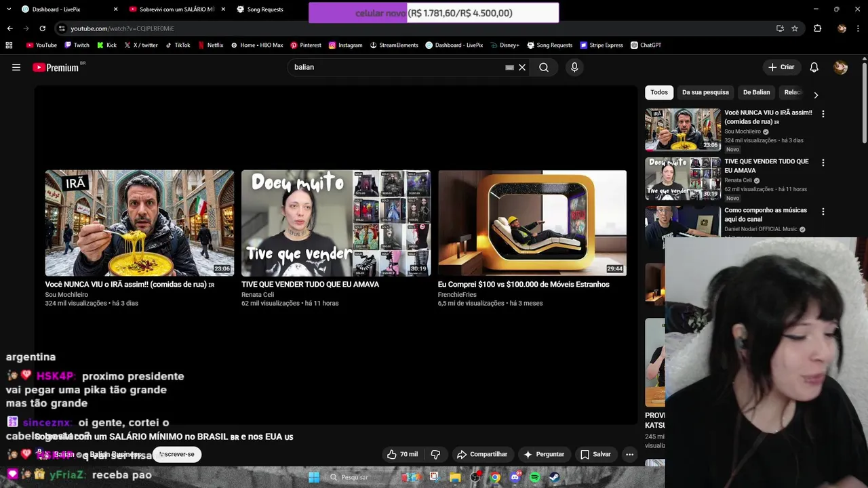Open Pinterest bookmark
This screenshot has width=868, height=488.
coord(306,45)
